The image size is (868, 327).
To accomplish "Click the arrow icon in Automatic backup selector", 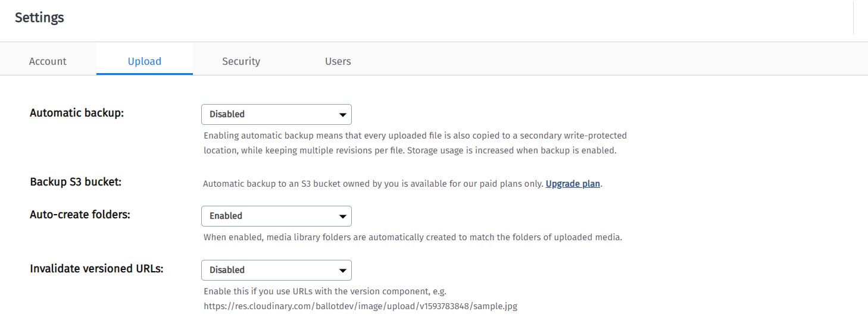I will [343, 115].
